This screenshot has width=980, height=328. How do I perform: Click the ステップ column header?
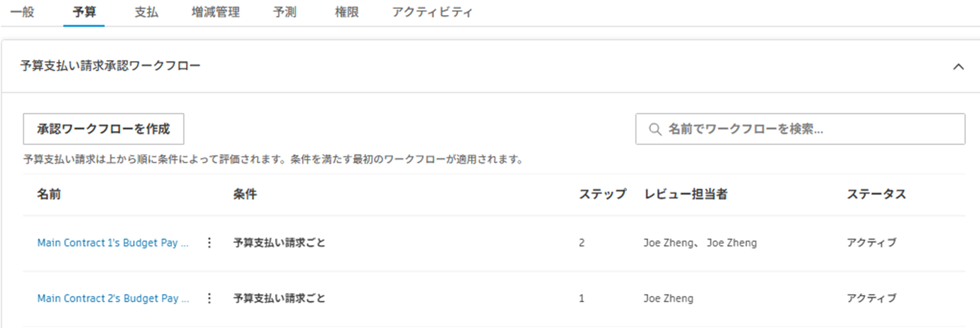click(x=603, y=194)
